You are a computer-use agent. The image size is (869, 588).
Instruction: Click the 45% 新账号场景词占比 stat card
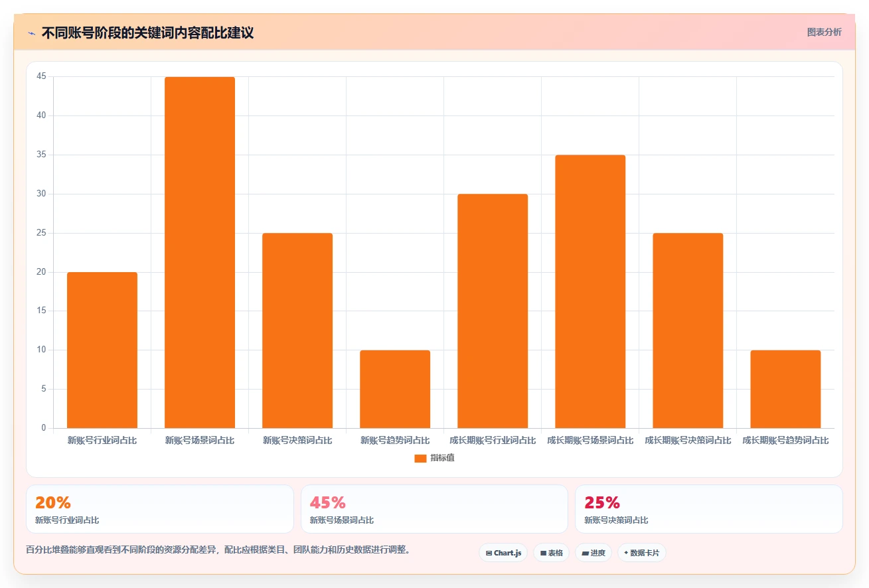pos(434,509)
